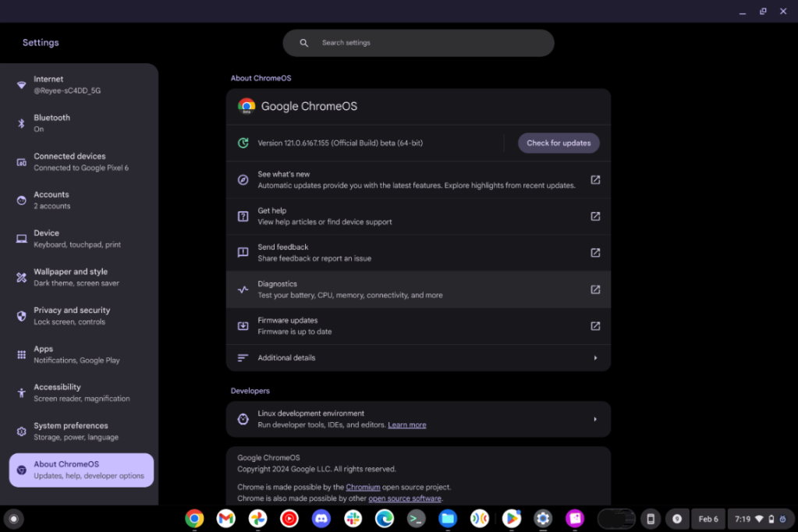Image resolution: width=798 pixels, height=532 pixels.
Task: Click the Google ChromeOS beta logo
Action: pyautogui.click(x=246, y=106)
